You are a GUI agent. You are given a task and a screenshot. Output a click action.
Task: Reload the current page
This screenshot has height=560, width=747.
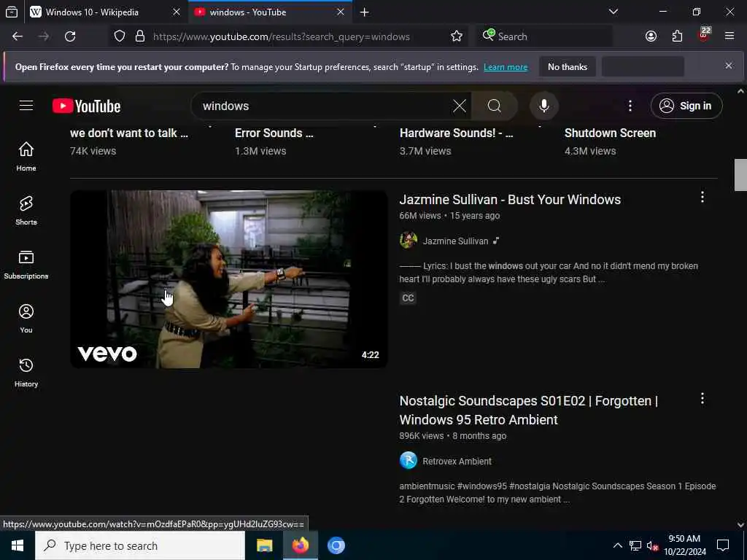[x=70, y=36]
